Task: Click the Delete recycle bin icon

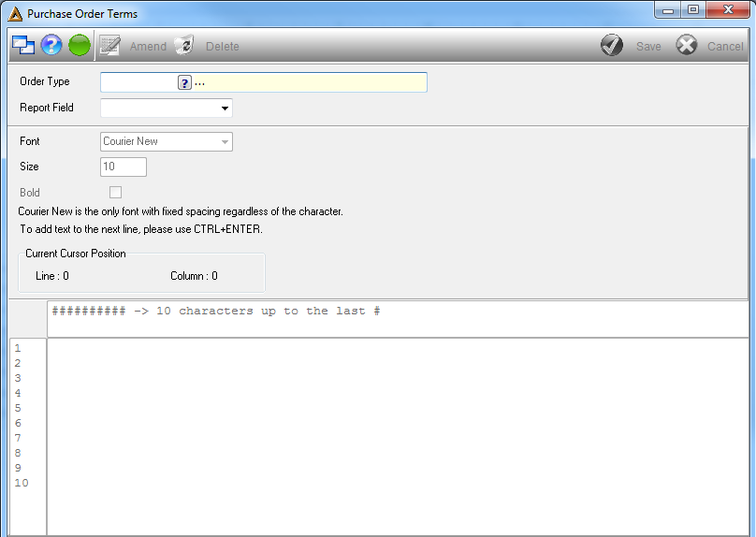Action: (x=184, y=45)
